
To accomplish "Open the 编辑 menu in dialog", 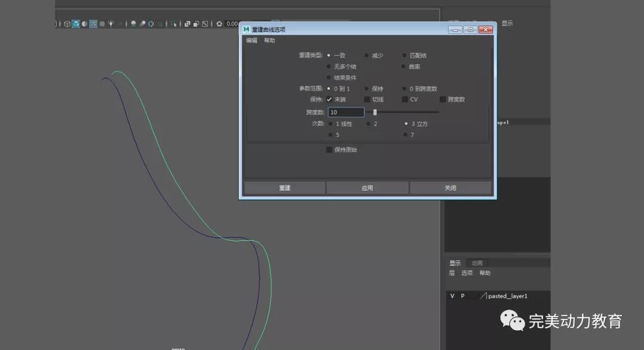I will point(252,41).
